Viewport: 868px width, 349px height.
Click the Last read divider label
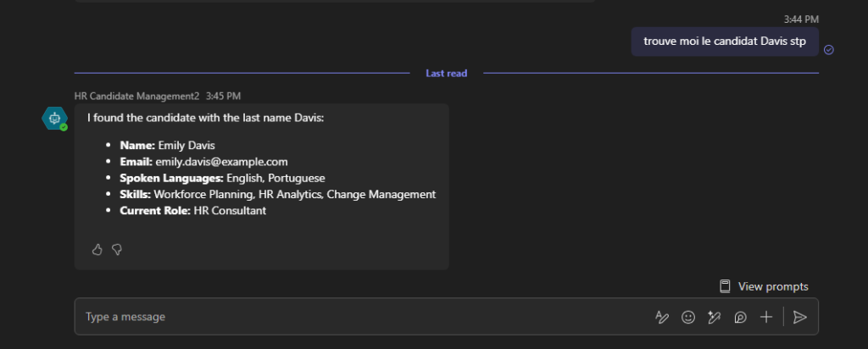[x=446, y=74]
